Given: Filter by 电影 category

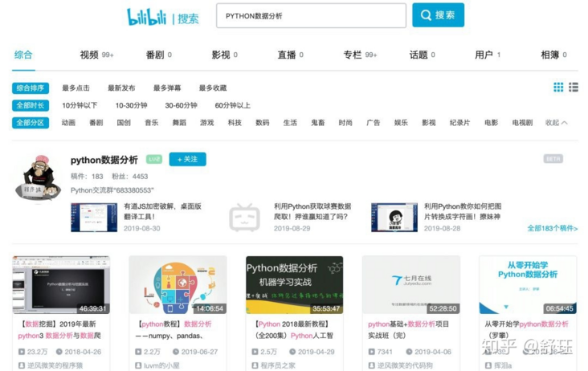Looking at the screenshot, I should click(492, 123).
